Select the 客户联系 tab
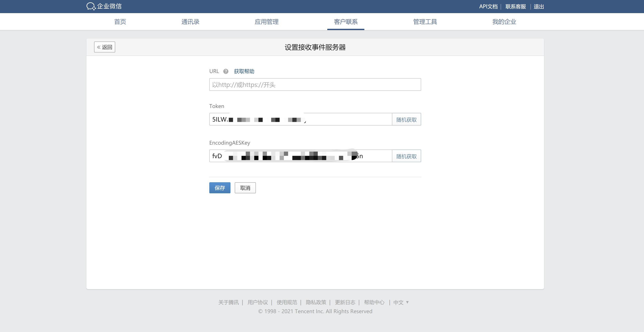This screenshot has height=332, width=644. pyautogui.click(x=346, y=22)
